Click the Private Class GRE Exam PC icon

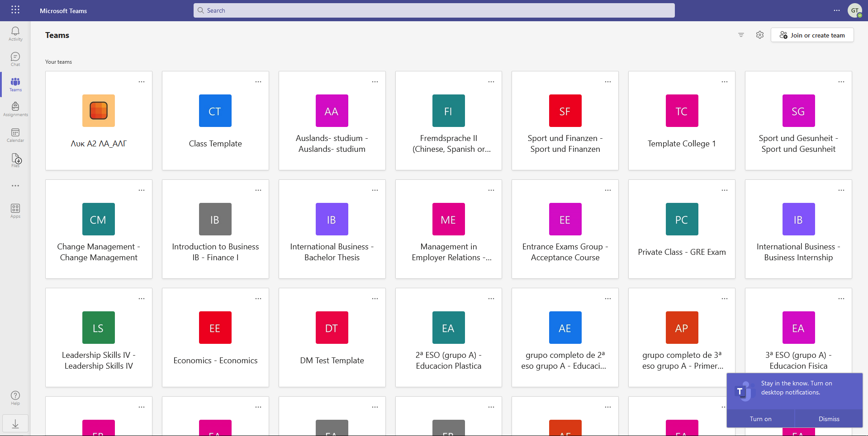[x=682, y=219]
